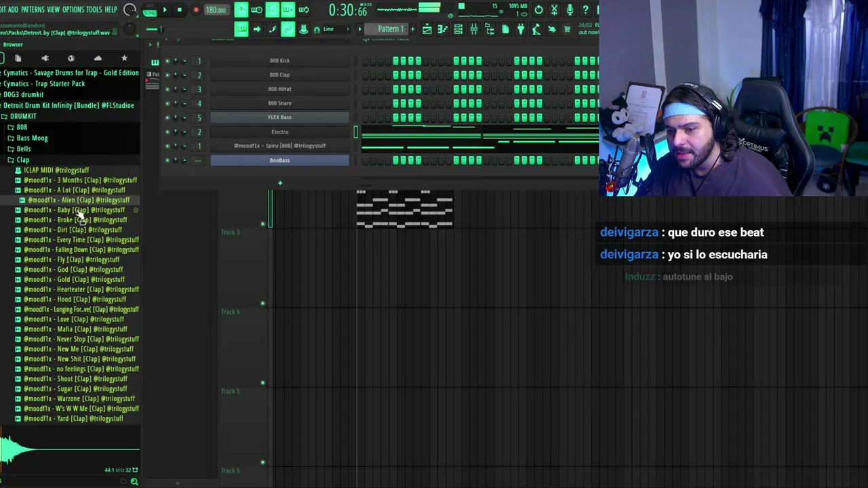Mute the BooBass channel LED

[167, 161]
